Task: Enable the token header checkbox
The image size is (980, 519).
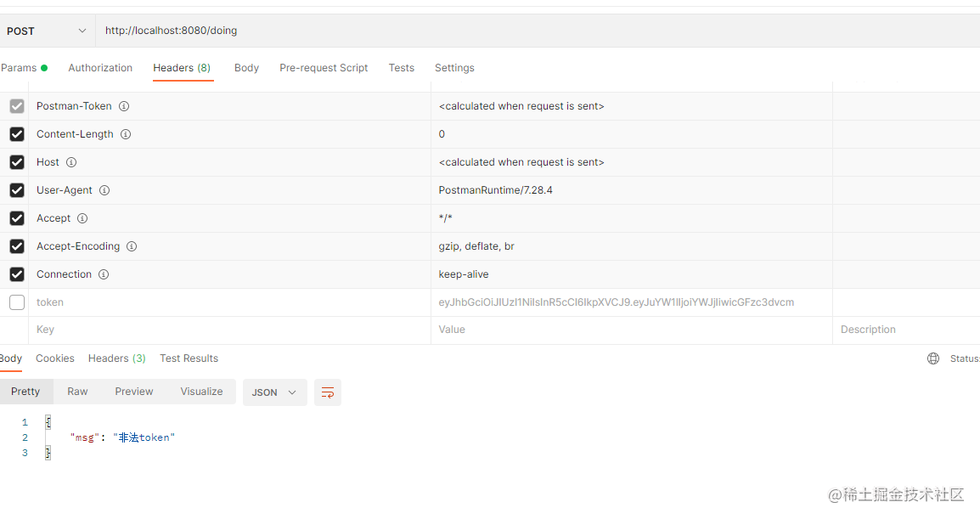Action: click(17, 302)
